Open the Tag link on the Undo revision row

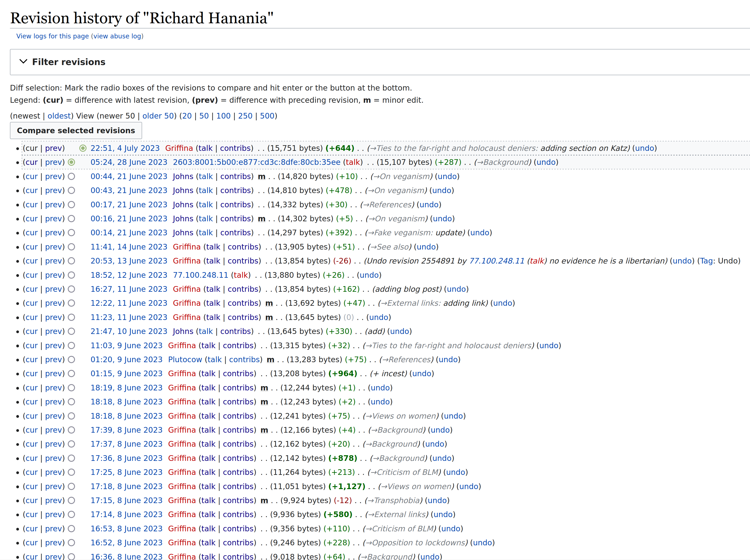click(x=706, y=261)
